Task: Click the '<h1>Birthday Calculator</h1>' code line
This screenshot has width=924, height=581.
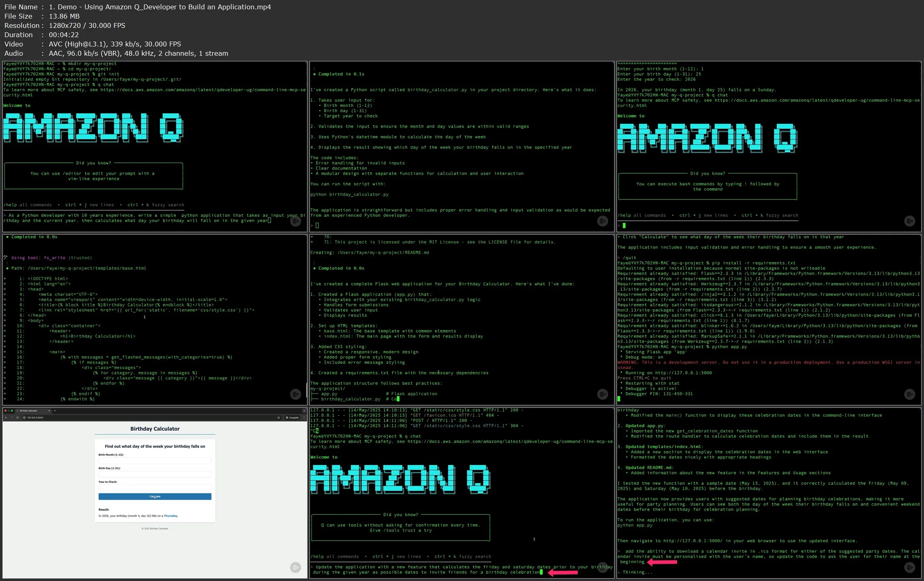Action: pyautogui.click(x=98, y=336)
